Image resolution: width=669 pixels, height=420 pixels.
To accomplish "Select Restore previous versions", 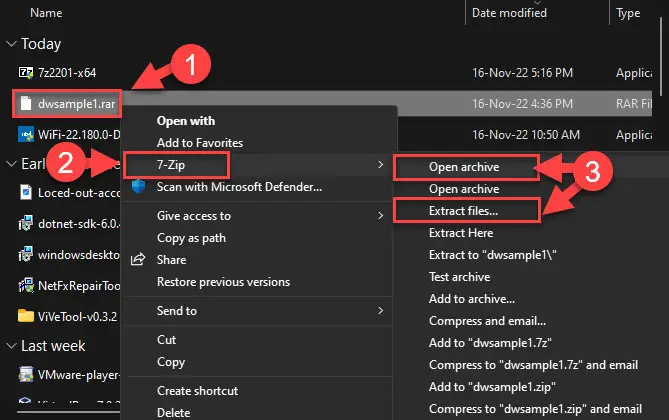I will 223,282.
